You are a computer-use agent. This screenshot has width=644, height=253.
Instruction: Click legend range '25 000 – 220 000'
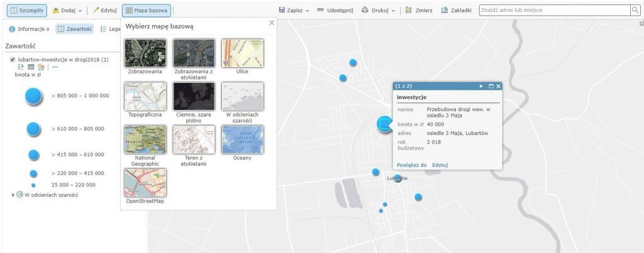tap(73, 185)
